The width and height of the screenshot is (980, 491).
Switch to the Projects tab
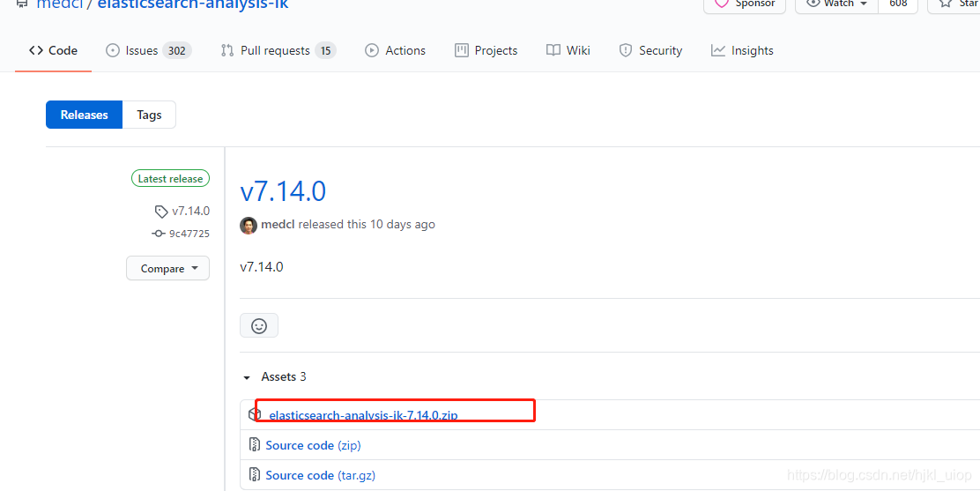(486, 50)
